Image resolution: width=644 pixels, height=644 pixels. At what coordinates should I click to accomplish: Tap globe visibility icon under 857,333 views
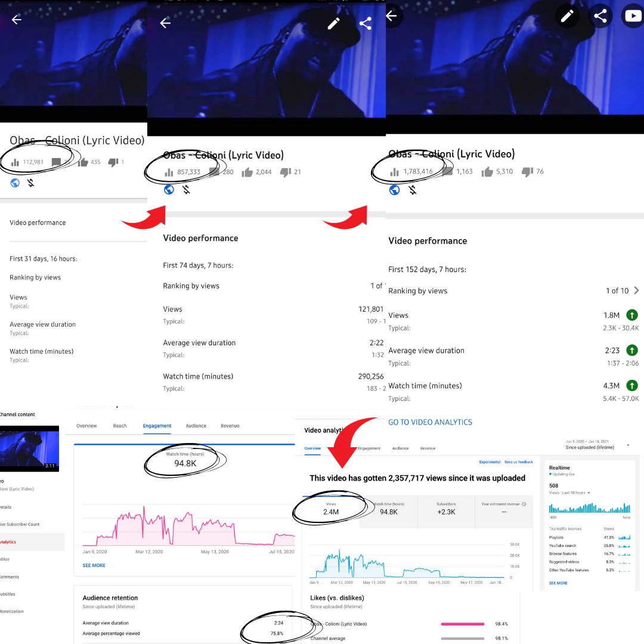(169, 190)
